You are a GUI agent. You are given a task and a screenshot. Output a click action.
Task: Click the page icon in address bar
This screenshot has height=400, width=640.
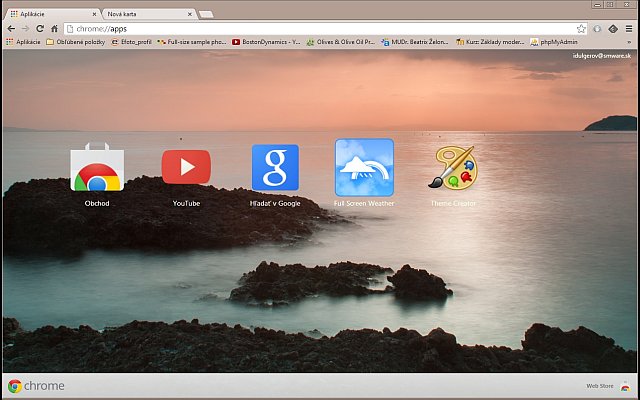(x=70, y=29)
